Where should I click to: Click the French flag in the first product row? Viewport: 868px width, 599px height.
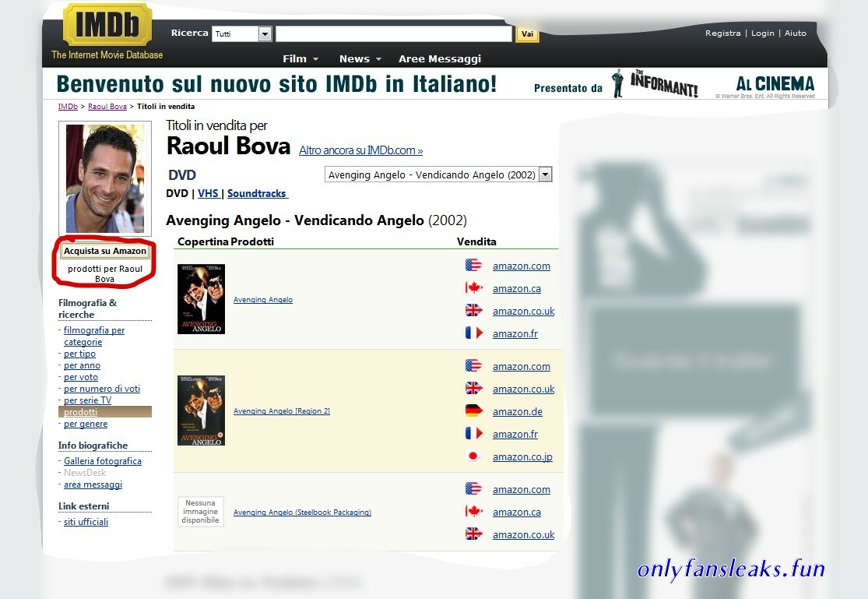pyautogui.click(x=473, y=333)
